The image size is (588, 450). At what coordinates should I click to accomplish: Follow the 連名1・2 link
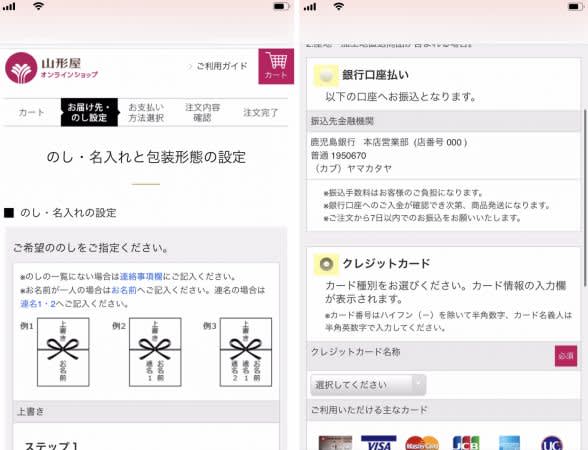[38, 304]
